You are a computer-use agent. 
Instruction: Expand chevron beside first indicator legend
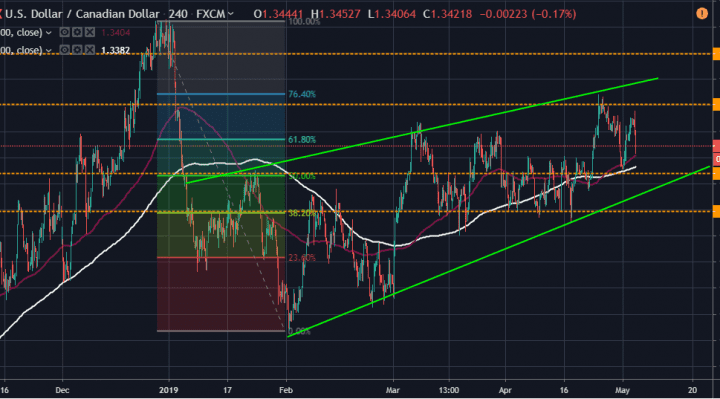(48, 33)
